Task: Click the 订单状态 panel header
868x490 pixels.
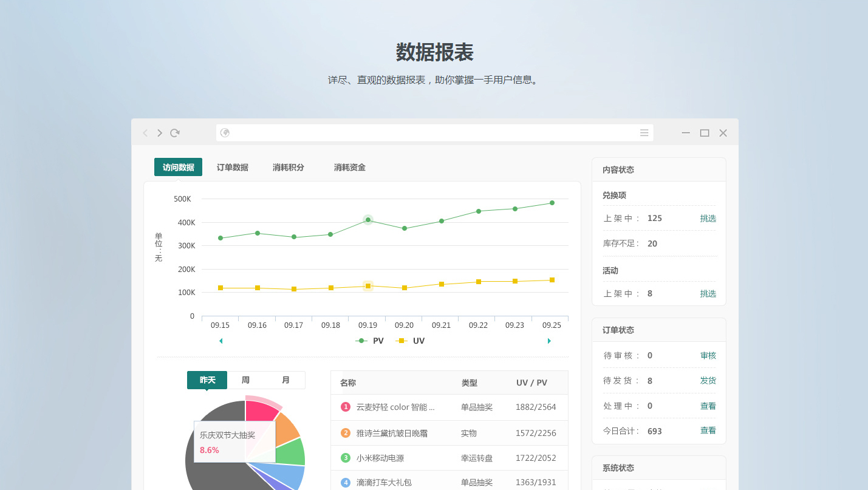Action: [x=659, y=330]
